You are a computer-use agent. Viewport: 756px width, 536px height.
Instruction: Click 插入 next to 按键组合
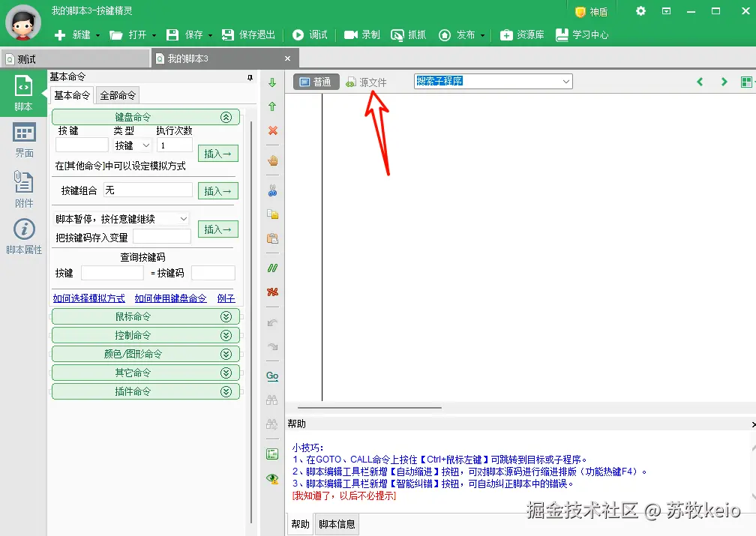[x=218, y=191]
